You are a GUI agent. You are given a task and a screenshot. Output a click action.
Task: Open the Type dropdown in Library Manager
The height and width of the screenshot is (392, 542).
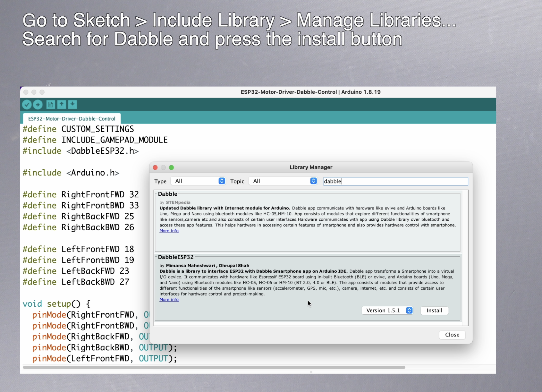[198, 181]
